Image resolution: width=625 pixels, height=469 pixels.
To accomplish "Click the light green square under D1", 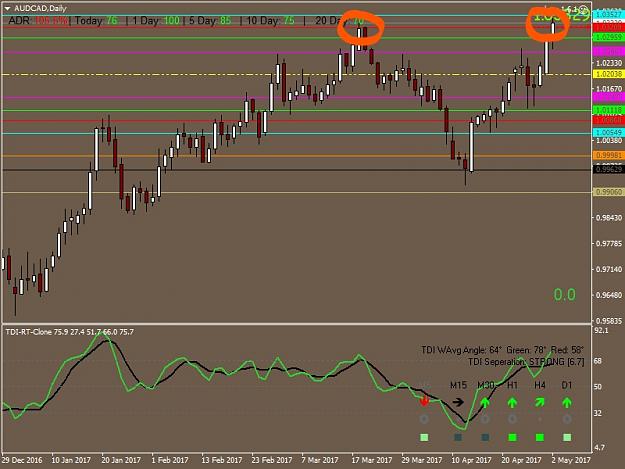I will pos(567,438).
